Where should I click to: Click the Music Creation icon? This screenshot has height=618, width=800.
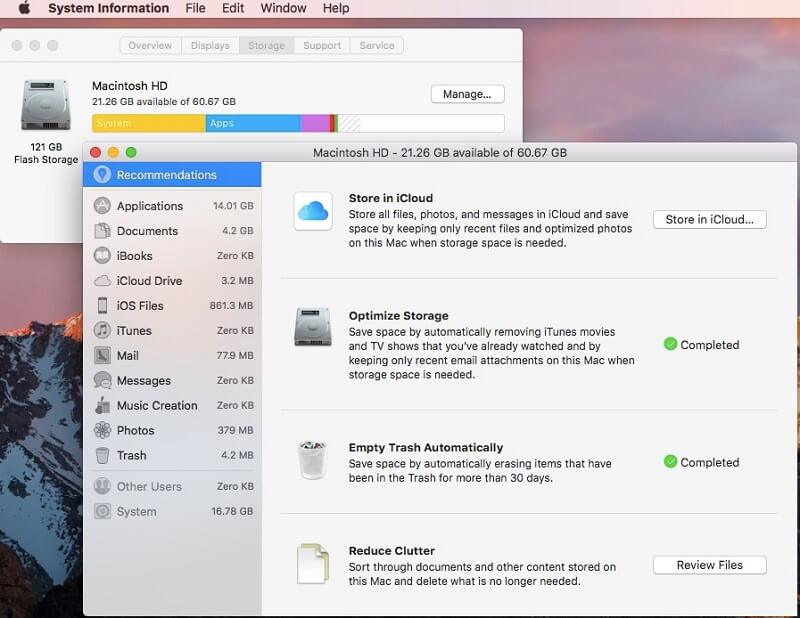pos(102,405)
